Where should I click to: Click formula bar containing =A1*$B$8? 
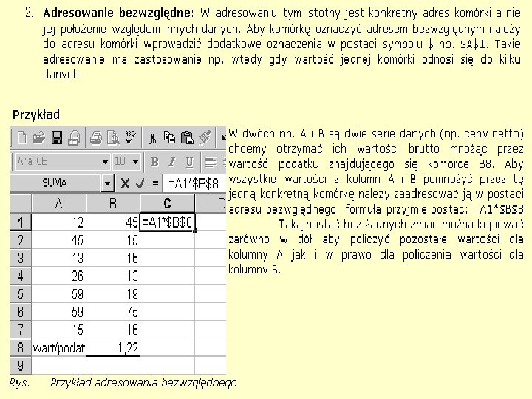[x=194, y=183]
